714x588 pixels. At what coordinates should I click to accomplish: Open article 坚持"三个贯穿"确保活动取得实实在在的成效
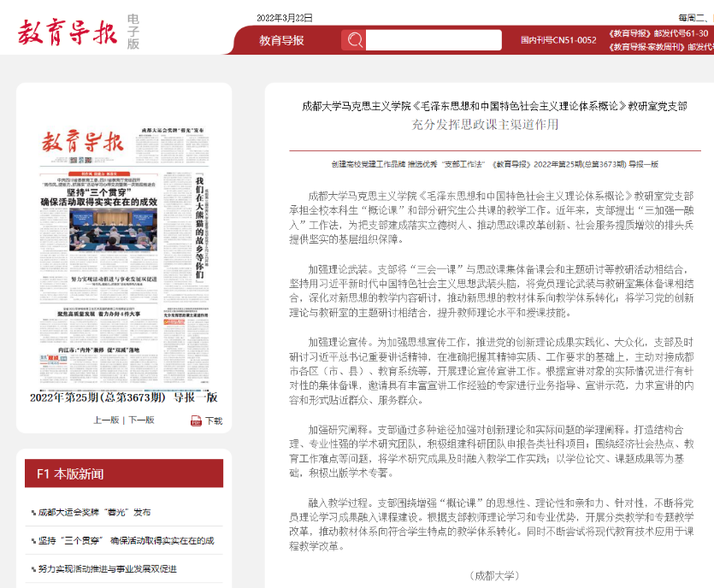(x=126, y=541)
